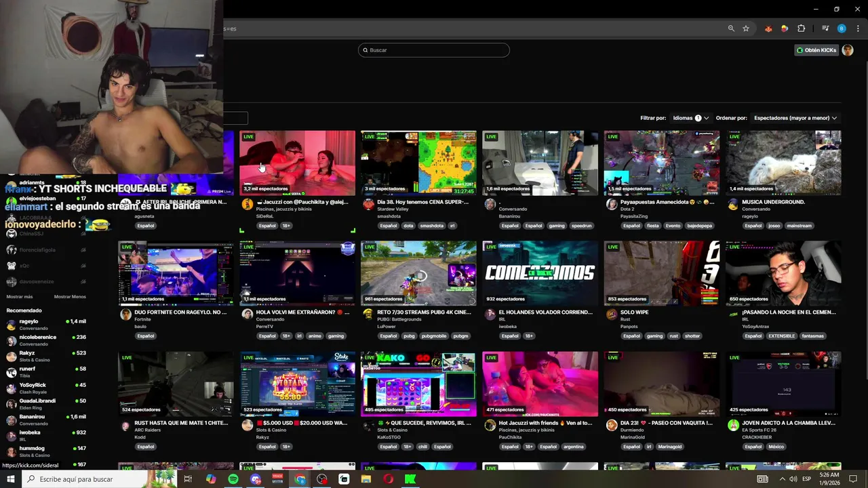868x488 pixels.
Task: Open iwobeka channel in sidebar
Action: 46,435
